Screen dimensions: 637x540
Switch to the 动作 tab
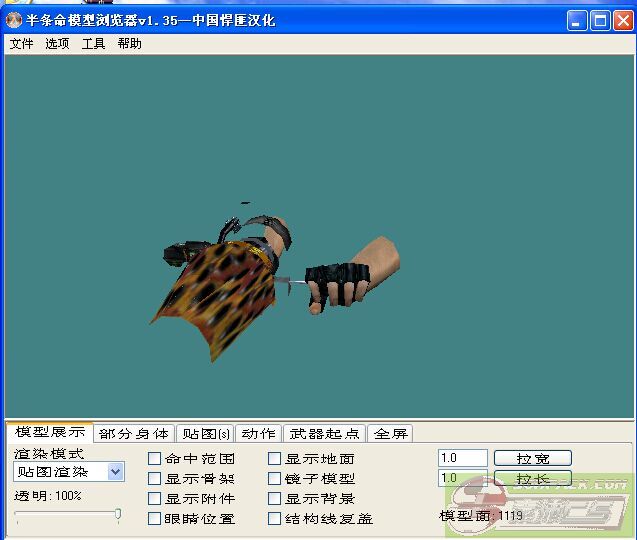point(258,434)
